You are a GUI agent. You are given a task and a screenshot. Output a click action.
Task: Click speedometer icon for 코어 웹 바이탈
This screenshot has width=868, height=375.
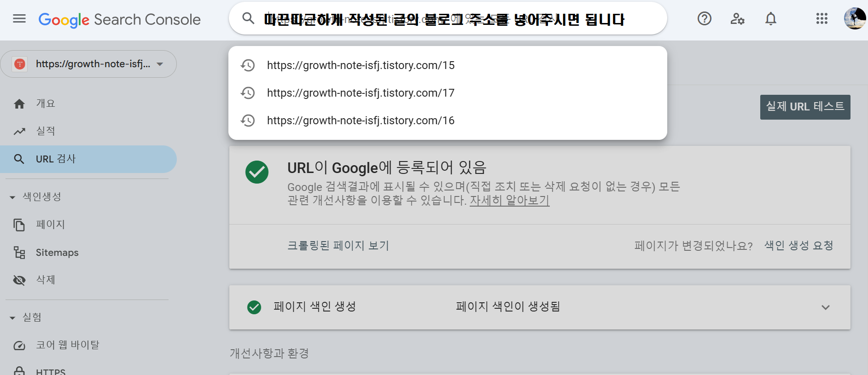point(19,346)
